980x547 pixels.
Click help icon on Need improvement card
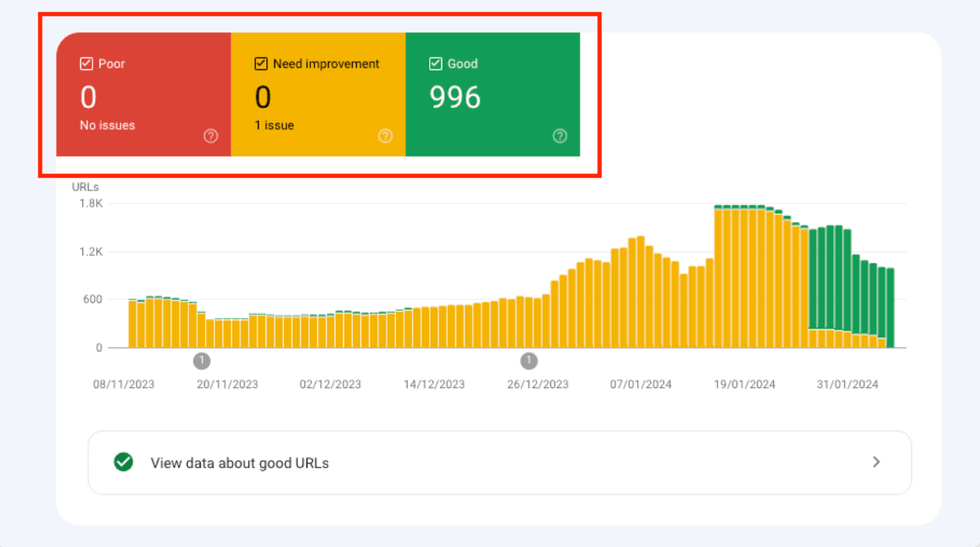coord(385,136)
